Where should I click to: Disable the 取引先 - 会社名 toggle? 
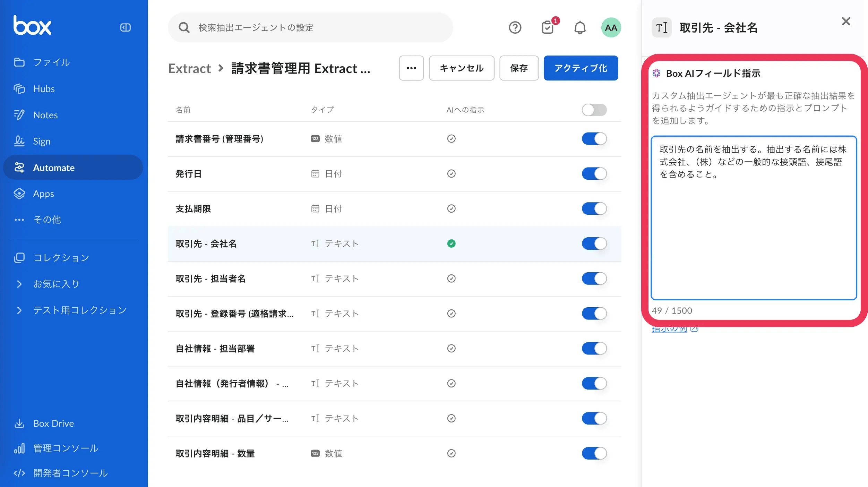tap(594, 243)
